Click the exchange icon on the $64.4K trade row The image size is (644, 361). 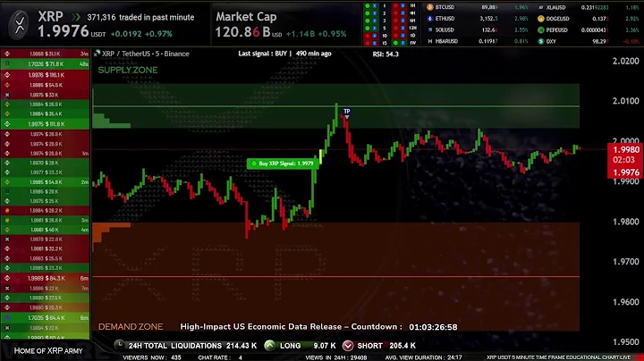(x=7, y=317)
